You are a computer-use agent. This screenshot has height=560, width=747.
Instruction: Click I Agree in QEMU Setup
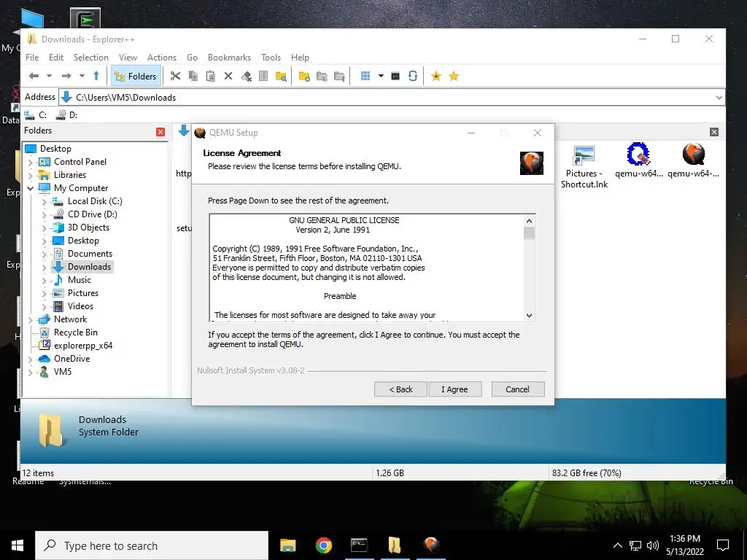click(455, 389)
